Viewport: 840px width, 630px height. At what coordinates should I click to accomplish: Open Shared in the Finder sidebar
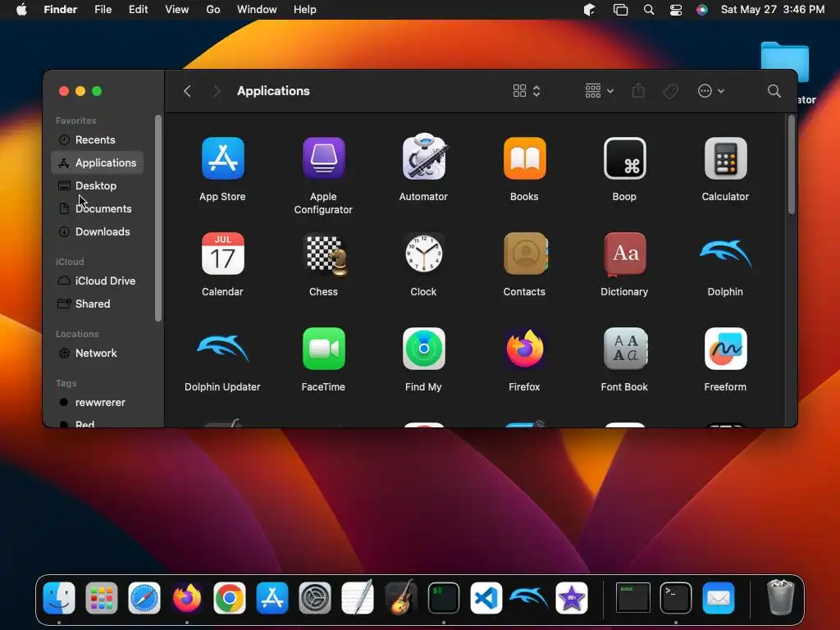[x=97, y=304]
